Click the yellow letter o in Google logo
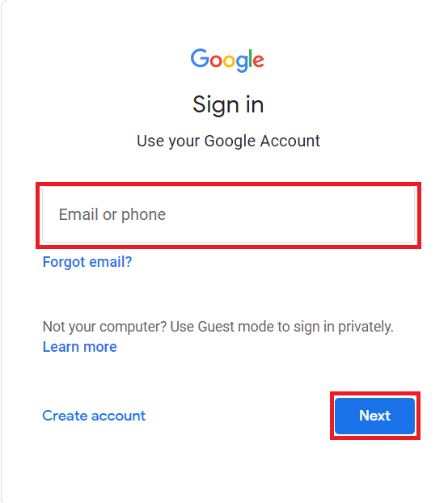The width and height of the screenshot is (448, 503). 229,61
